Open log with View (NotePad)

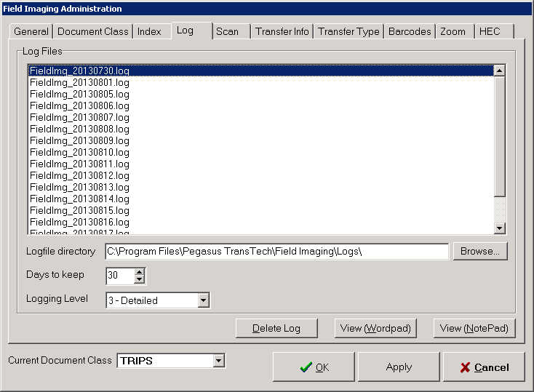[x=475, y=328]
